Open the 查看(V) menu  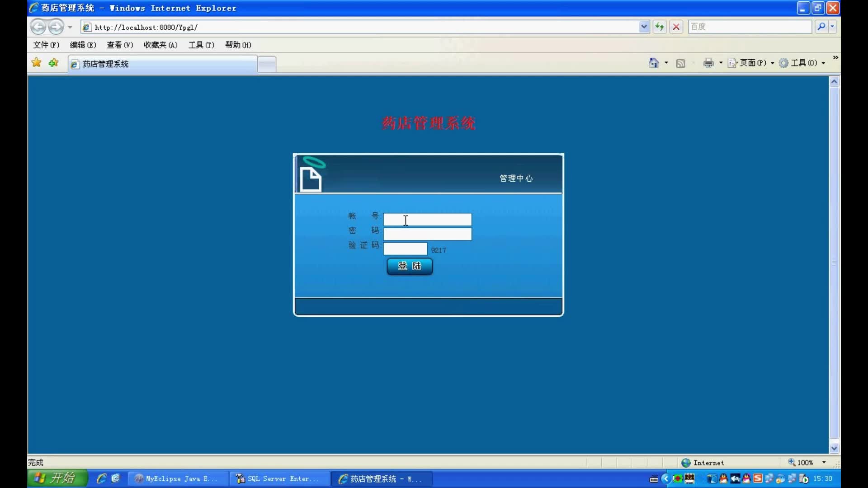tap(120, 45)
